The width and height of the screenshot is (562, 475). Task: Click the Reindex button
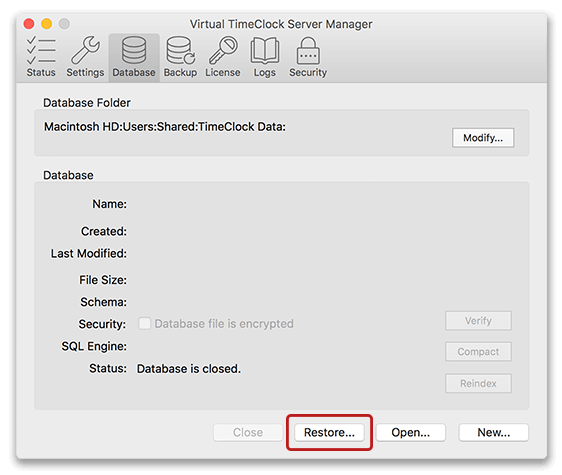478,384
